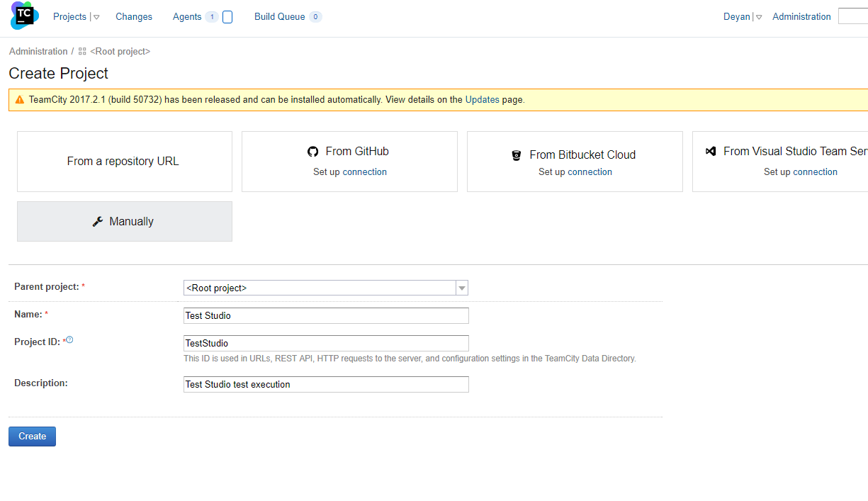
Task: Open the Project ID help icon
Action: (x=69, y=340)
